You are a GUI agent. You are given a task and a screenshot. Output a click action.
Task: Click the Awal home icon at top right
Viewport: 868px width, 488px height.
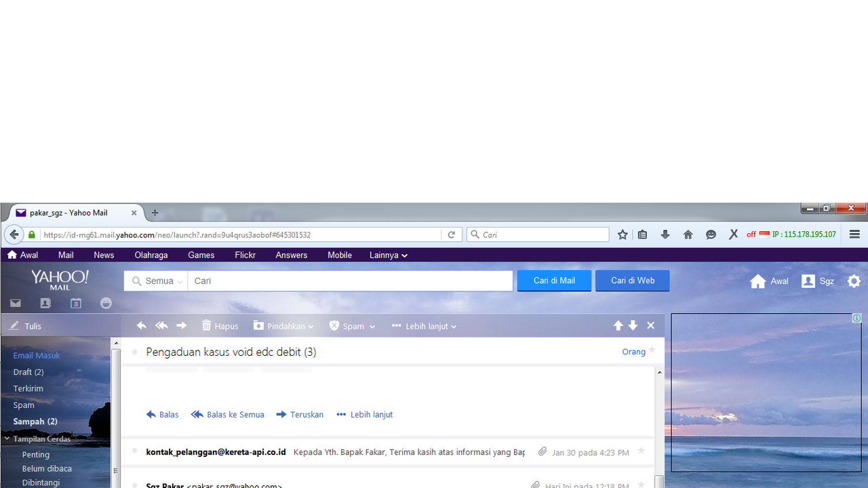[769, 281]
